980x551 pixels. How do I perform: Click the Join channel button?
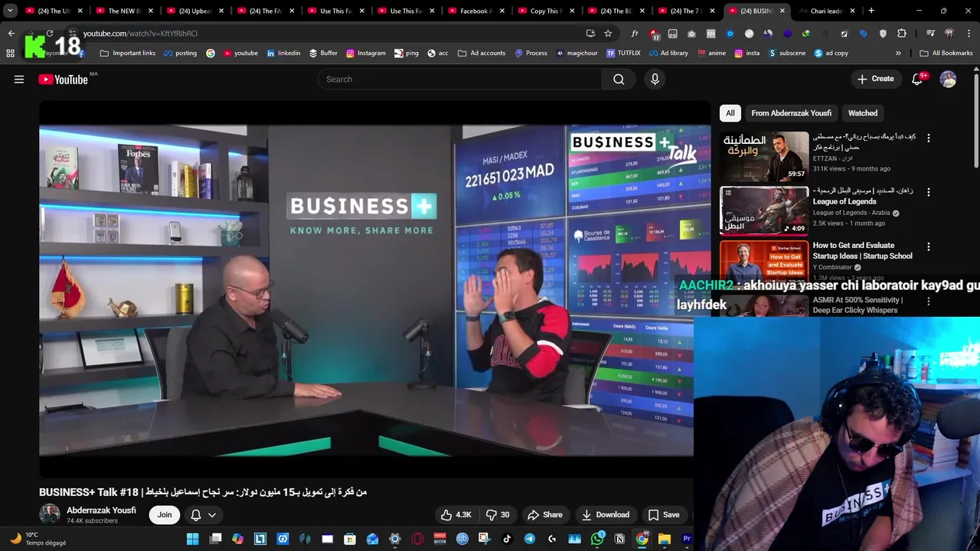(x=165, y=515)
